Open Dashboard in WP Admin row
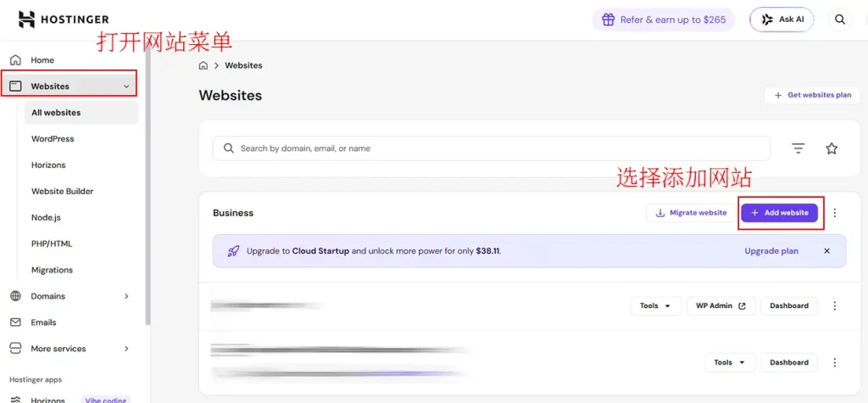The width and height of the screenshot is (868, 403). (x=789, y=306)
